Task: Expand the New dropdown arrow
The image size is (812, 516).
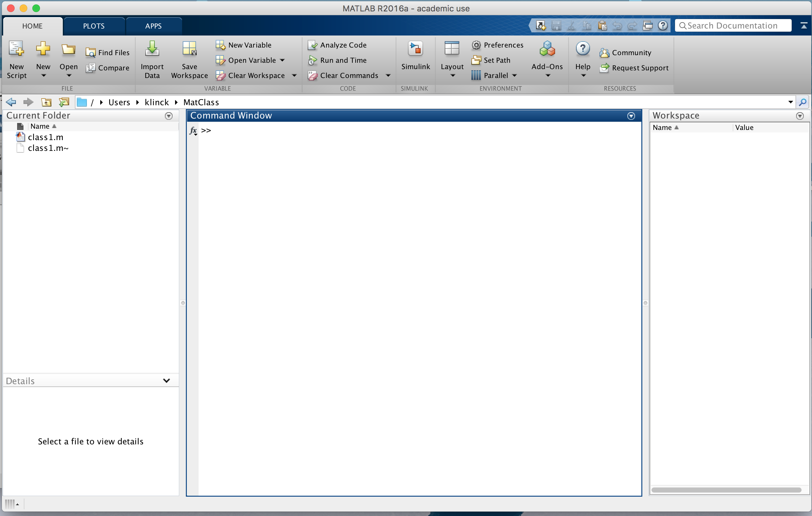Action: click(x=43, y=75)
